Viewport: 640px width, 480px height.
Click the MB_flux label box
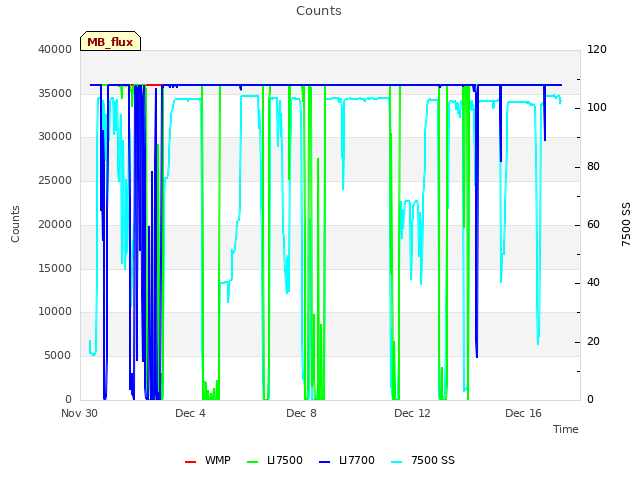[x=110, y=41]
